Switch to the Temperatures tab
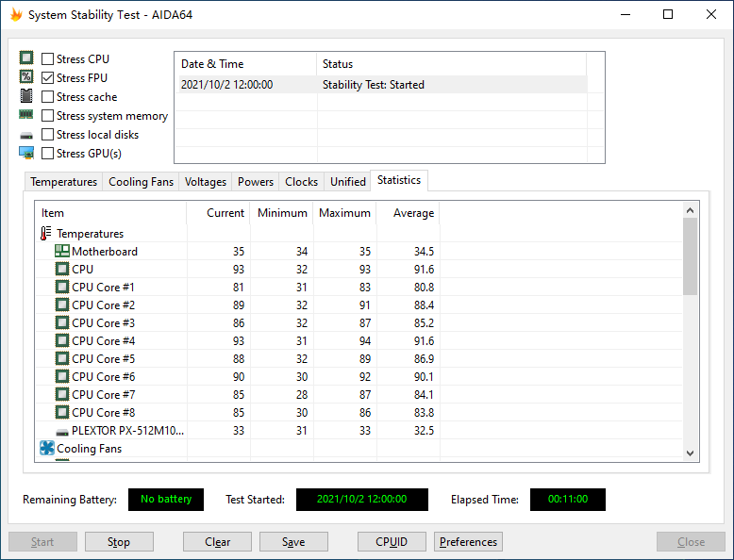 pyautogui.click(x=63, y=182)
